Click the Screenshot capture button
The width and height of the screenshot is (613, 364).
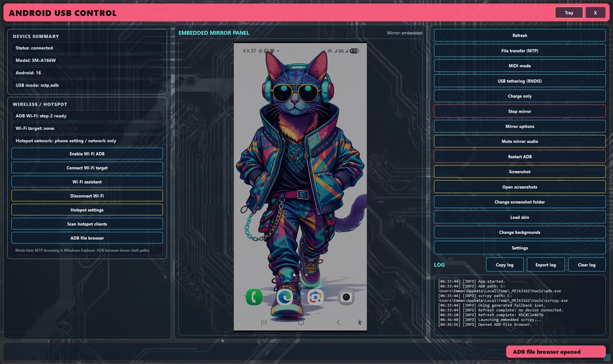(x=519, y=172)
